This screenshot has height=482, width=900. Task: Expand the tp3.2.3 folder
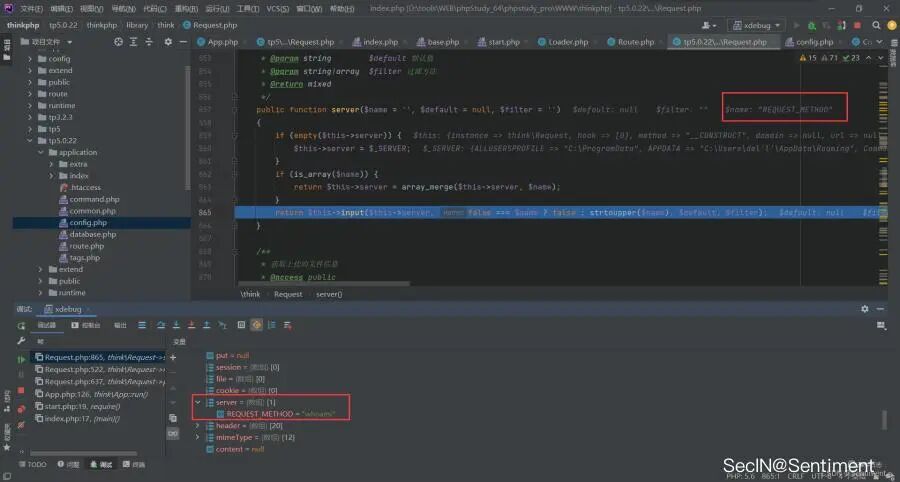[30, 117]
